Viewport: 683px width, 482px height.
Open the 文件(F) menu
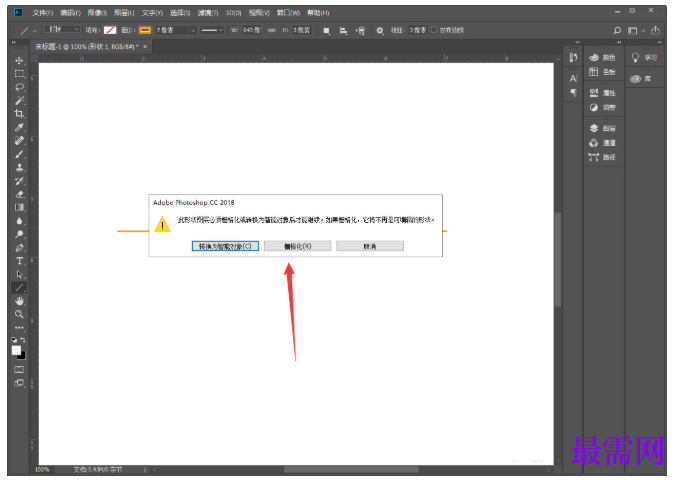click(43, 13)
